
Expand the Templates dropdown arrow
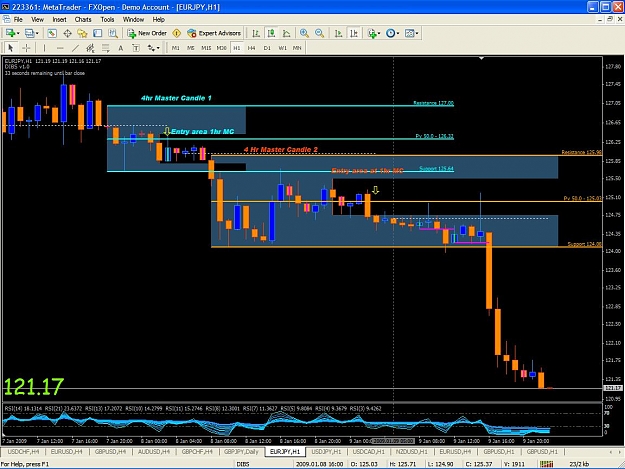click(417, 33)
